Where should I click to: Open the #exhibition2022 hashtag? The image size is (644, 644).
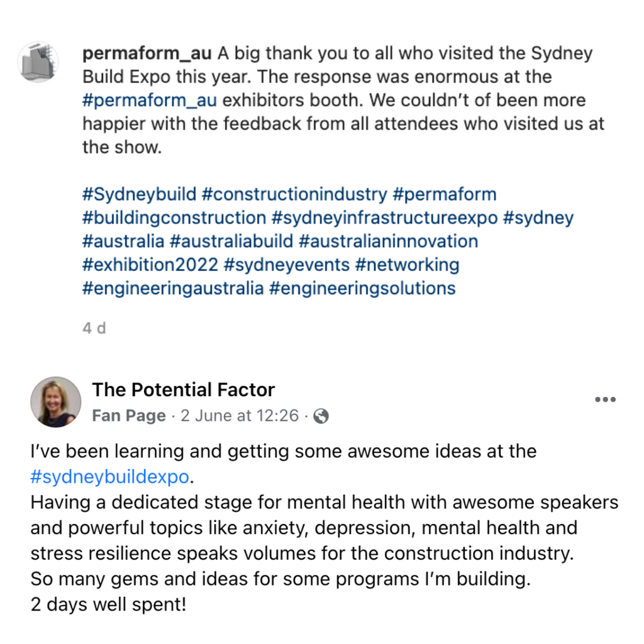[x=150, y=265]
